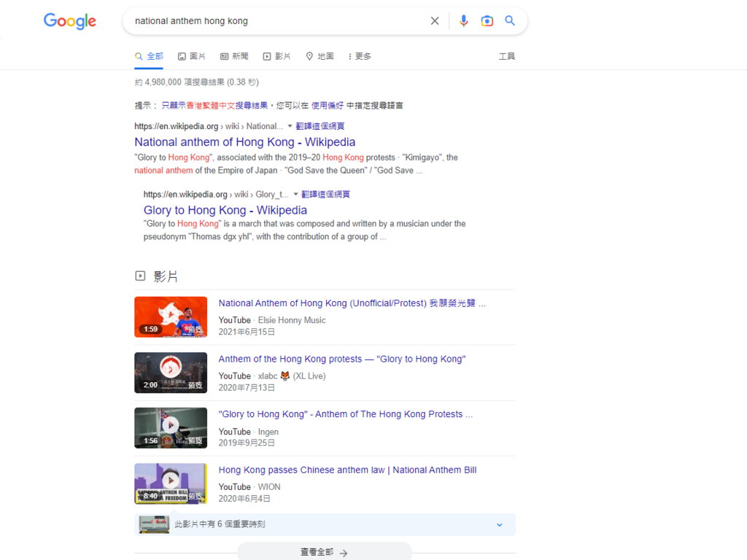The height and width of the screenshot is (560, 747).
Task: Play the 2:00 xlabc video thumbnail
Action: (x=171, y=373)
